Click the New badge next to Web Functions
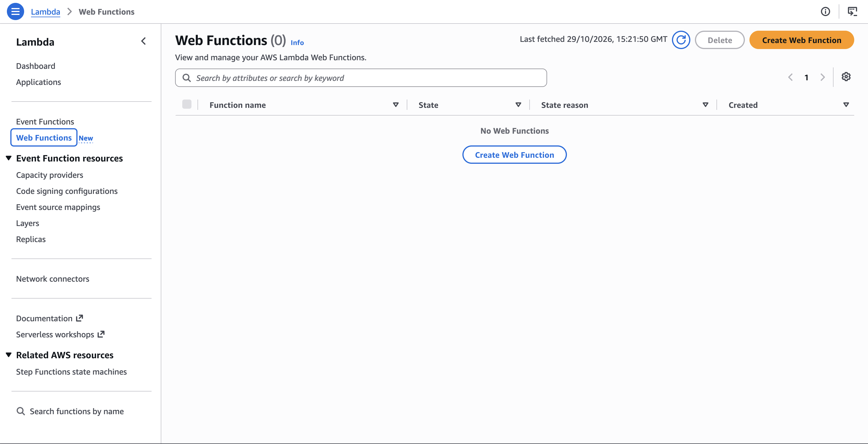The image size is (868, 444). (x=86, y=138)
